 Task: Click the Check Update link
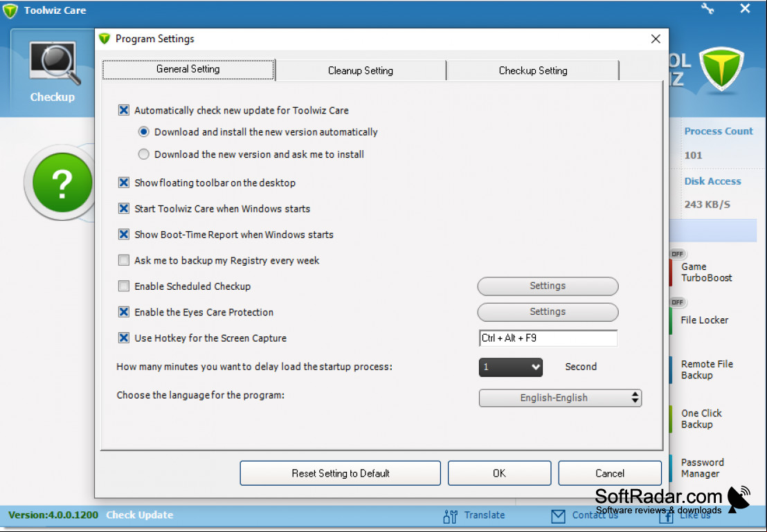coord(140,515)
